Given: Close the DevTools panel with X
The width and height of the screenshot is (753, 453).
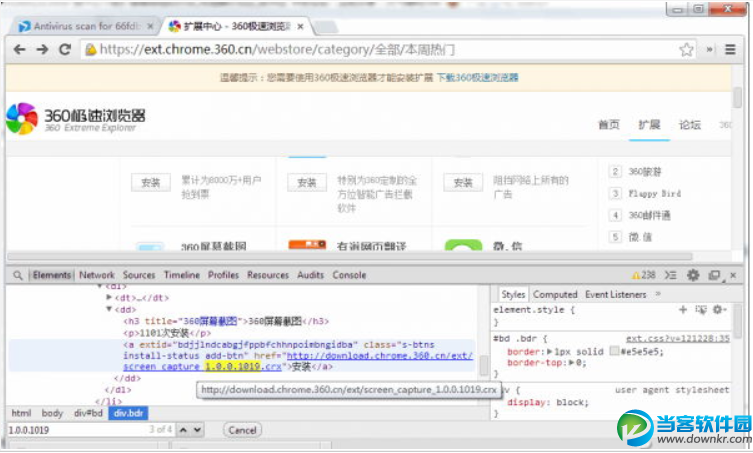Looking at the screenshot, I should 733,275.
